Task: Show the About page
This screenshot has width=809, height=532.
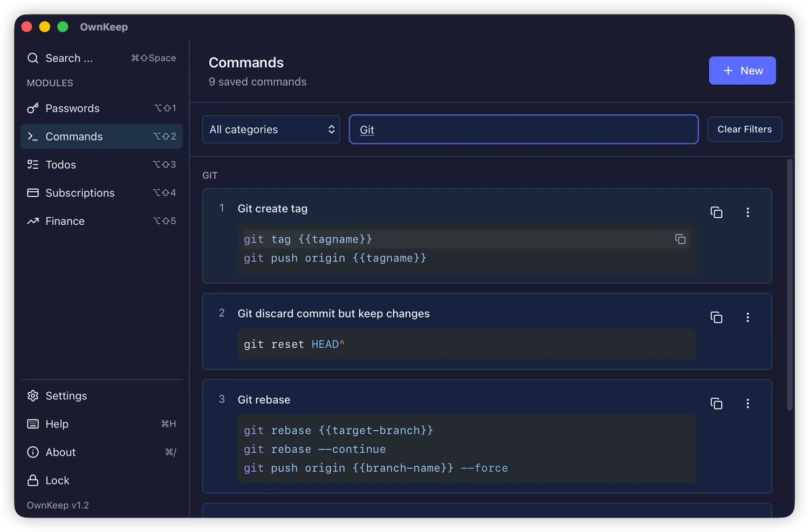Action: 101,452
